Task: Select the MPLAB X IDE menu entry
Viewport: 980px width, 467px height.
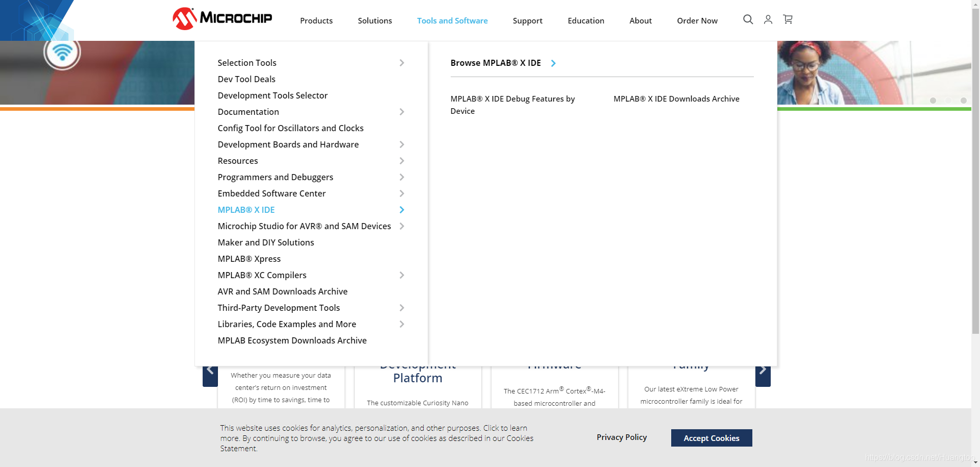Action: click(x=246, y=210)
